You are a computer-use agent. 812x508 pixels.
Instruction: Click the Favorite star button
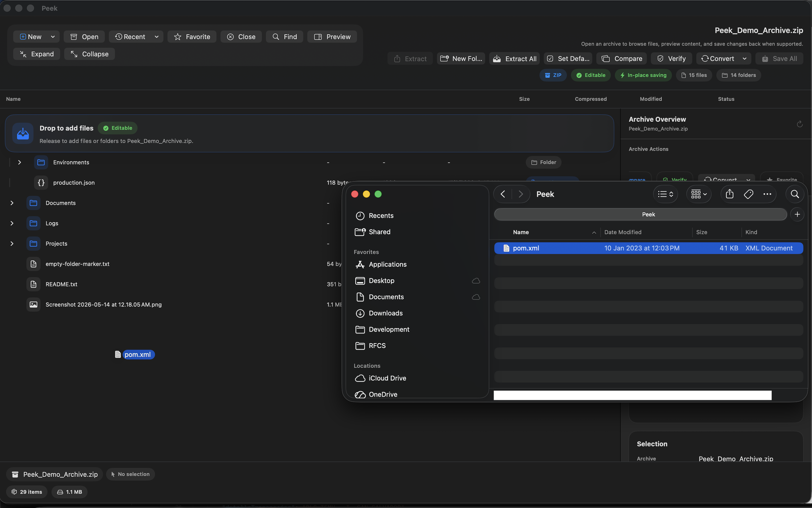coord(192,37)
